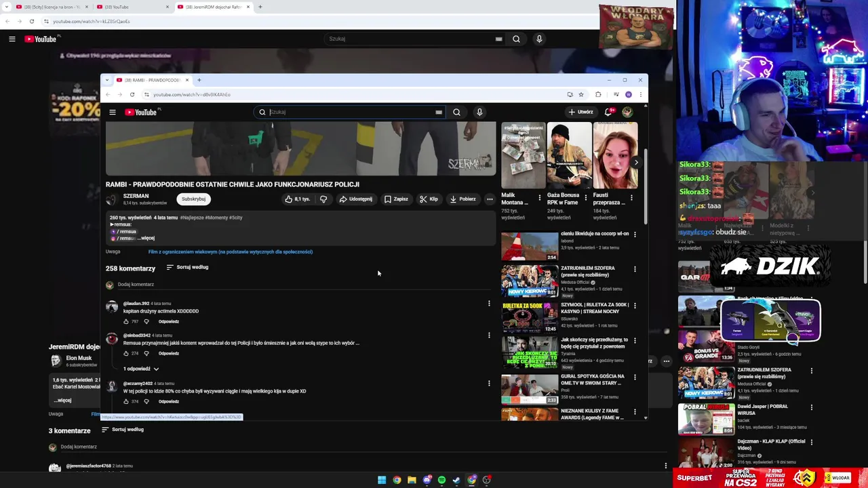This screenshot has width=868, height=488.
Task: Open options menu for @laudan.392 comment
Action: coord(489,304)
